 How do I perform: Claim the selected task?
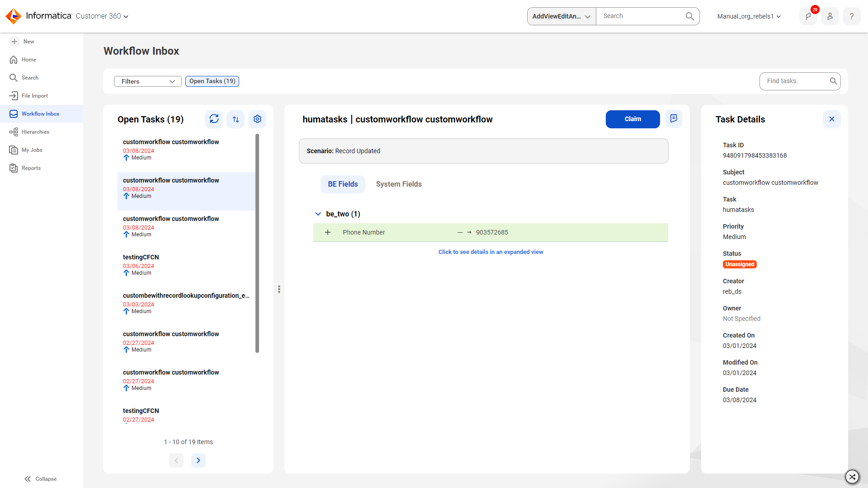click(x=632, y=119)
